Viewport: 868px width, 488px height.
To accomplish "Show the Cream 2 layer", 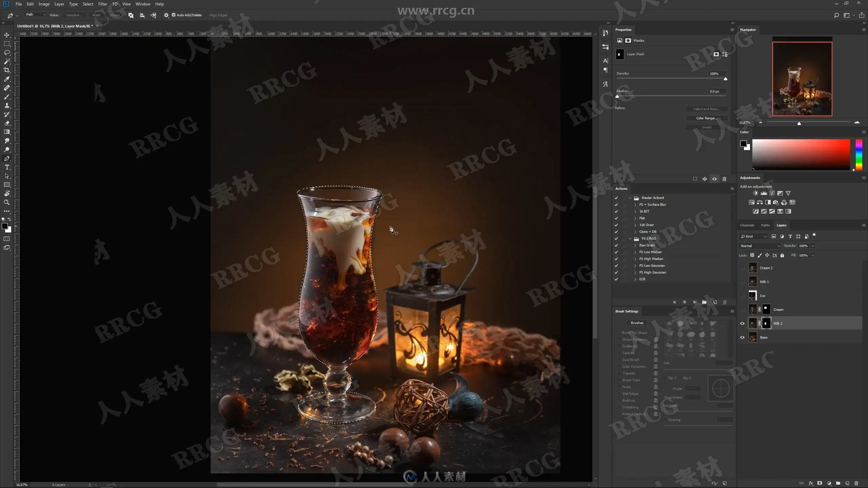I will (742, 268).
